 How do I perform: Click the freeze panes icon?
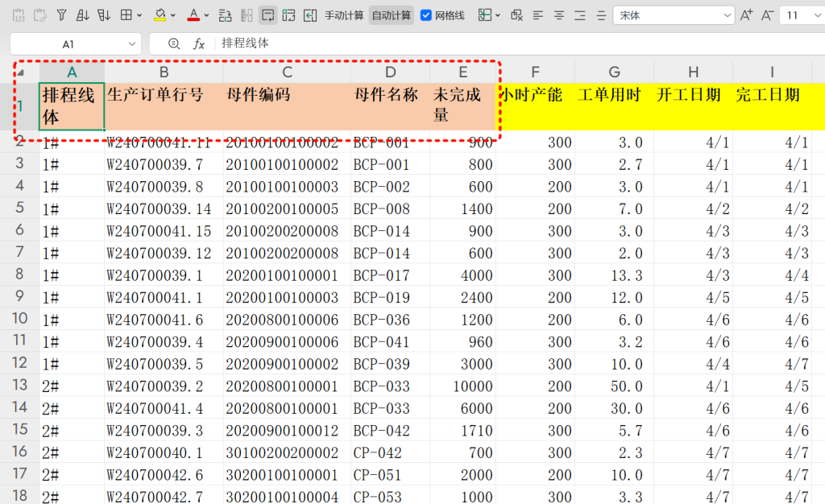pos(484,15)
